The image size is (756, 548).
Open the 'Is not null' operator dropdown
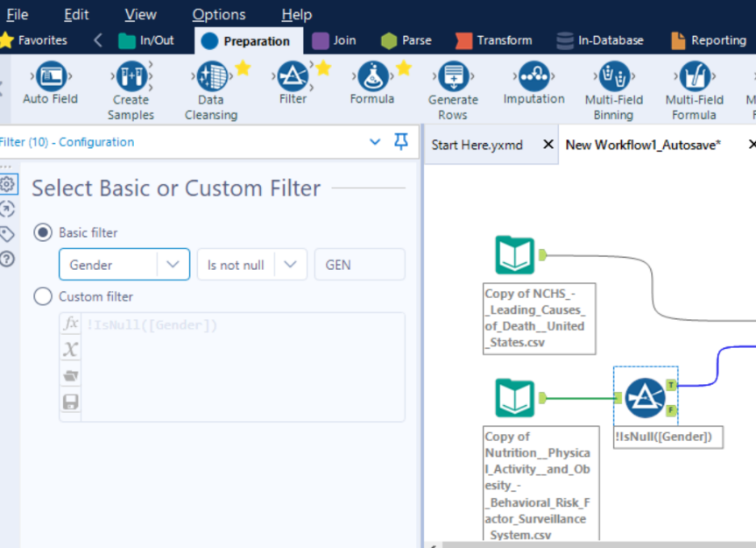(290, 264)
